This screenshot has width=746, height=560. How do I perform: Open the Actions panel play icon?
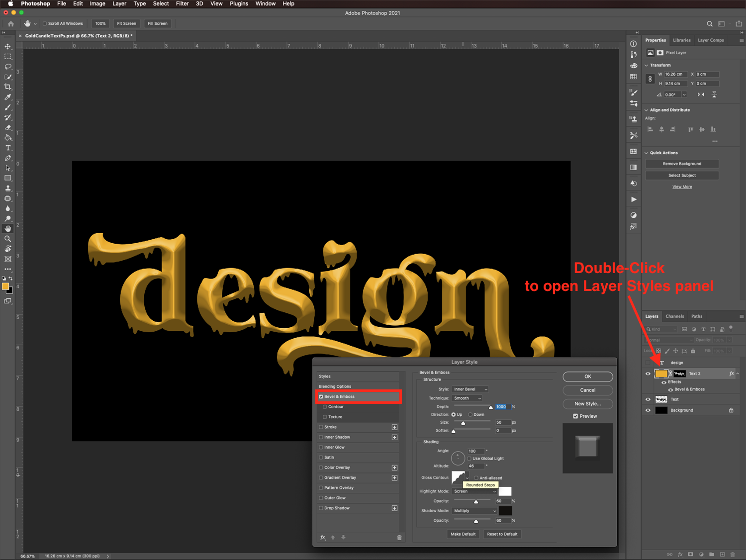coord(634,199)
